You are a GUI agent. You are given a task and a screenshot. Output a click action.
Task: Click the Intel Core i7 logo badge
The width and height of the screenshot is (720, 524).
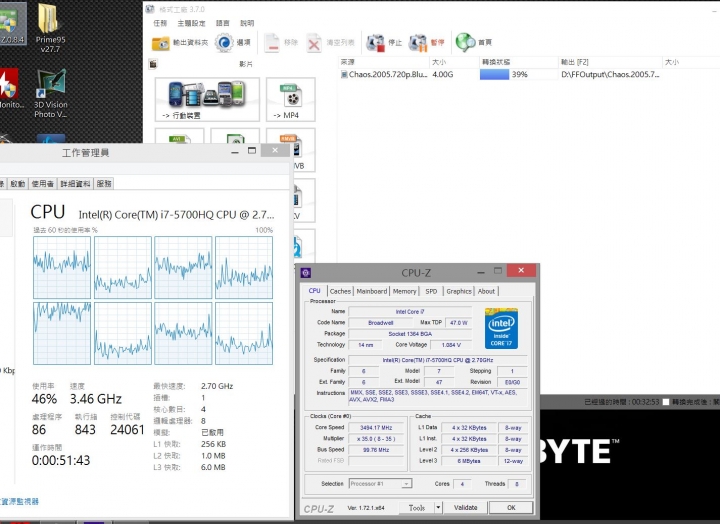tap(501, 328)
